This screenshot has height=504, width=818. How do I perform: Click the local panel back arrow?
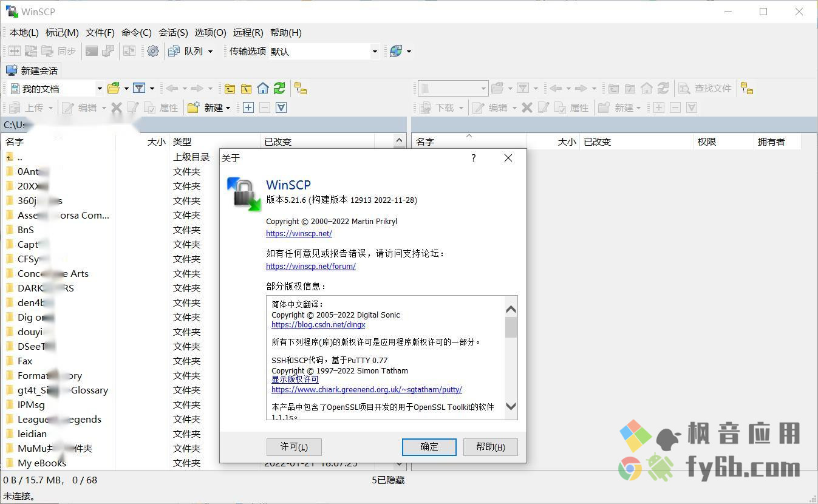(x=172, y=89)
